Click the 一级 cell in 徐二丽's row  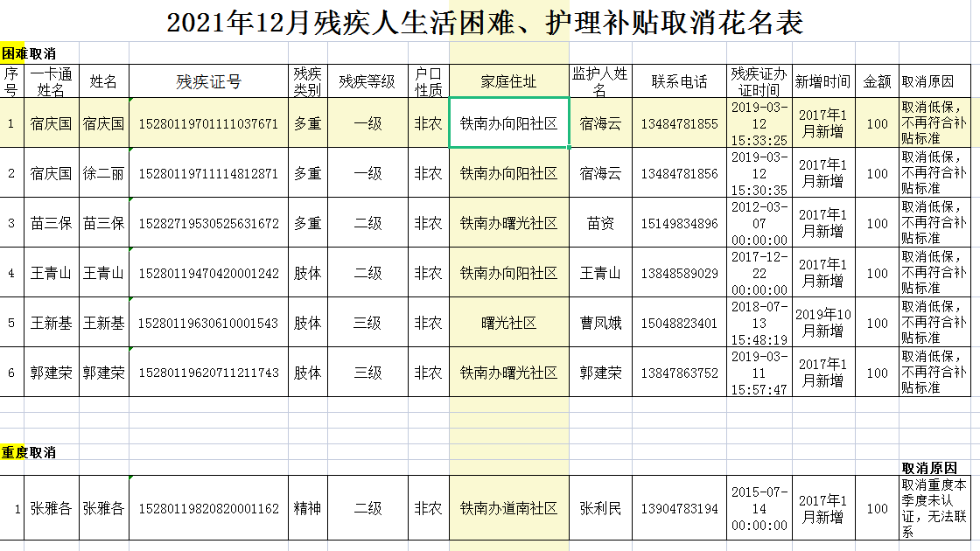(367, 174)
